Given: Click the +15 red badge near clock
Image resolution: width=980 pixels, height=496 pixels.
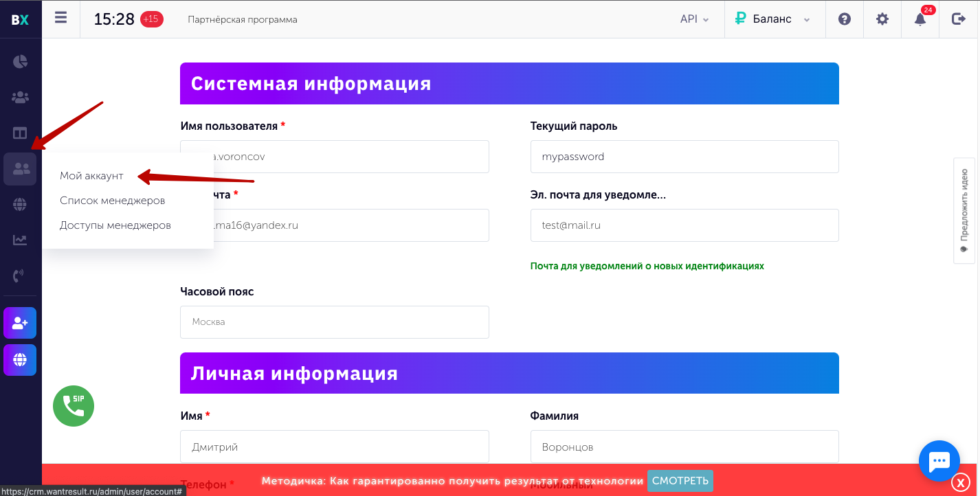Looking at the screenshot, I should [x=151, y=19].
